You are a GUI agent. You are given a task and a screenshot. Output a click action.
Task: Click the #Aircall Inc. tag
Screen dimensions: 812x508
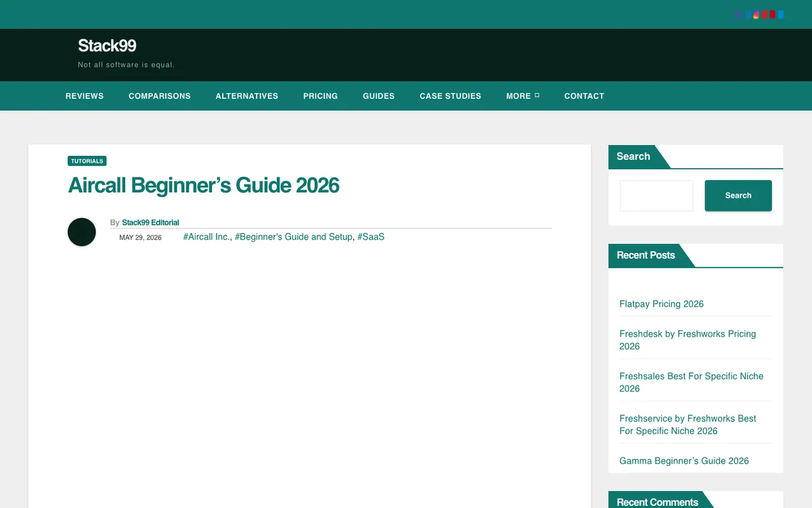click(x=206, y=237)
